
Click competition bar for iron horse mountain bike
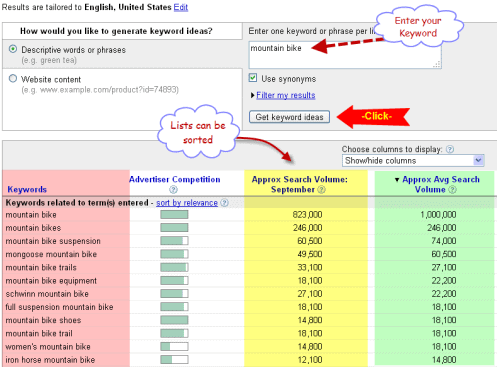[174, 360]
